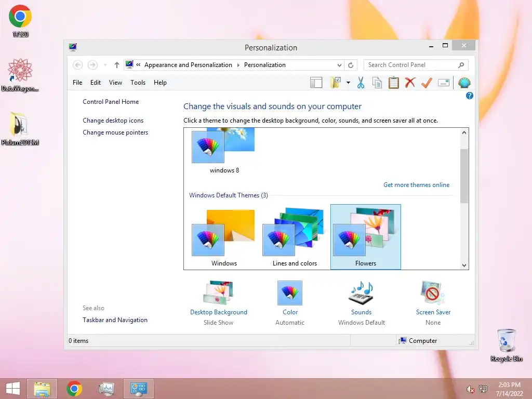Open the File menu

(77, 83)
